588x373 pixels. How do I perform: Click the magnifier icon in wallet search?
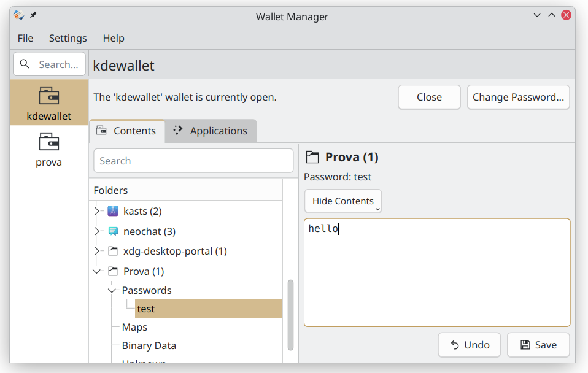click(25, 64)
